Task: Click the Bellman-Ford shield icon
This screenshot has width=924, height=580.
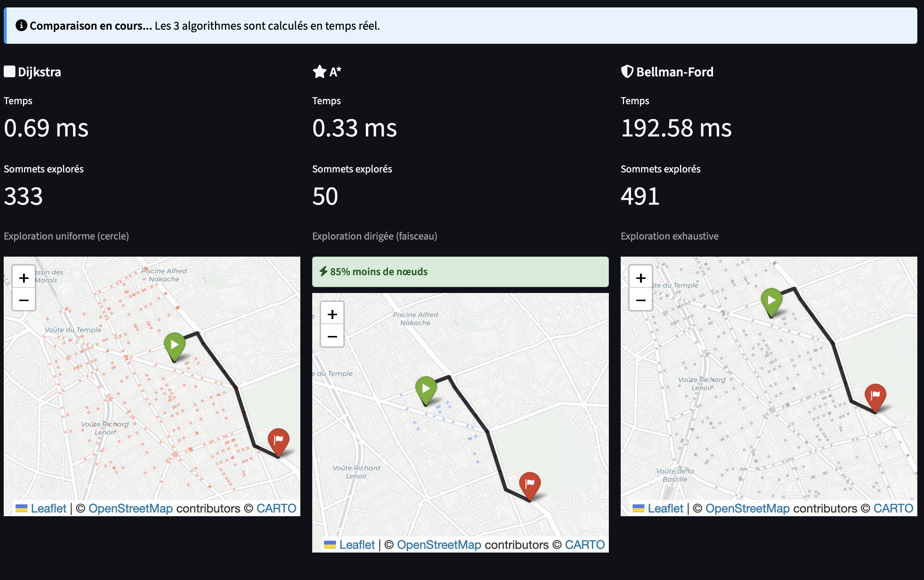Action: (628, 71)
